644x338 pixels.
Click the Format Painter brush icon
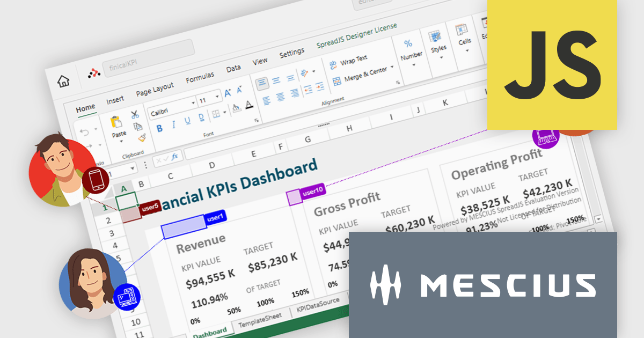[x=142, y=138]
